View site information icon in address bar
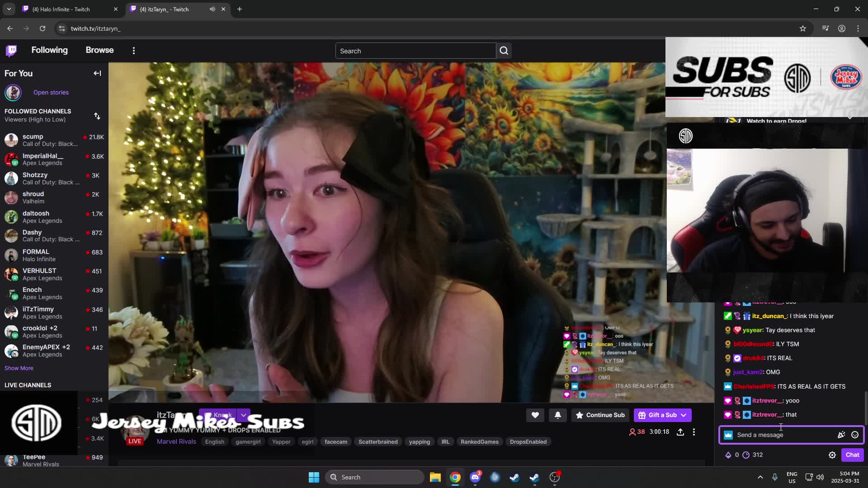868x488 pixels. [x=62, y=28]
